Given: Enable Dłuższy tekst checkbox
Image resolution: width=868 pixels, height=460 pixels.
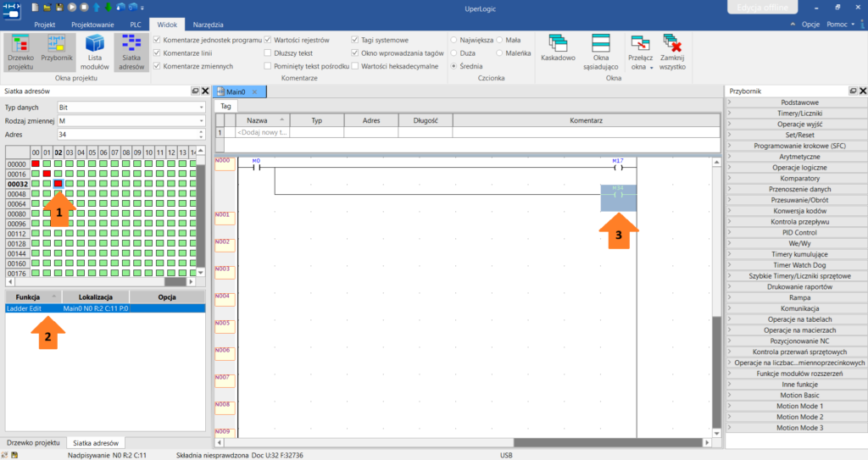Looking at the screenshot, I should (x=267, y=53).
